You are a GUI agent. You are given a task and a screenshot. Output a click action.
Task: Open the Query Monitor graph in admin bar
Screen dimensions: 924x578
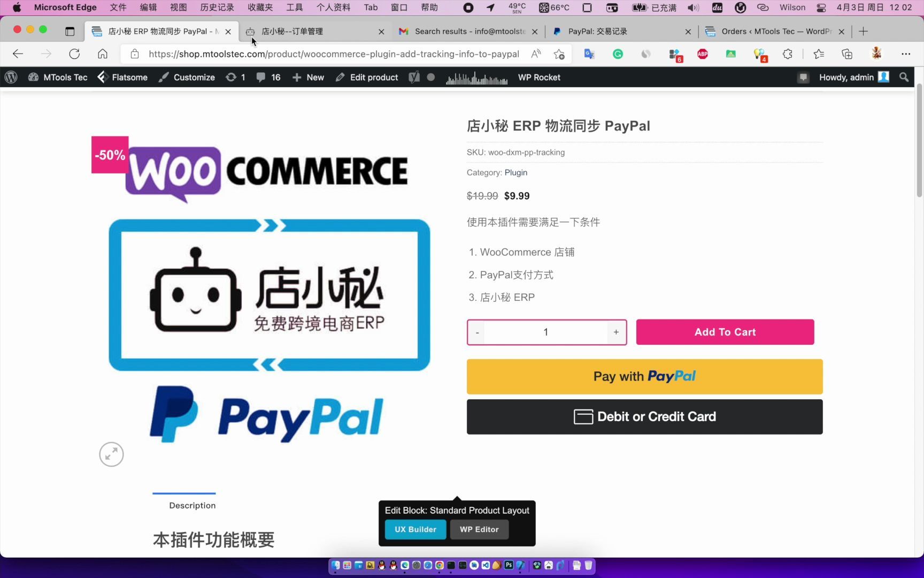pos(476,78)
